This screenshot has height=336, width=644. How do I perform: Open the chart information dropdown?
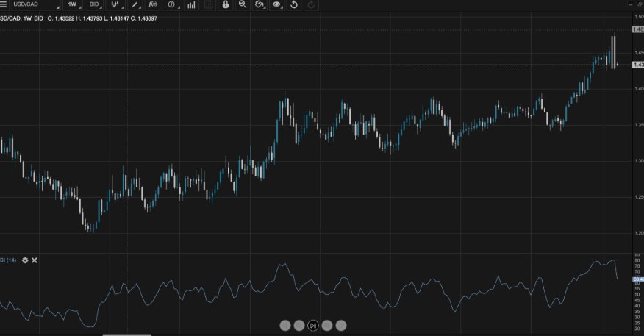click(173, 4)
